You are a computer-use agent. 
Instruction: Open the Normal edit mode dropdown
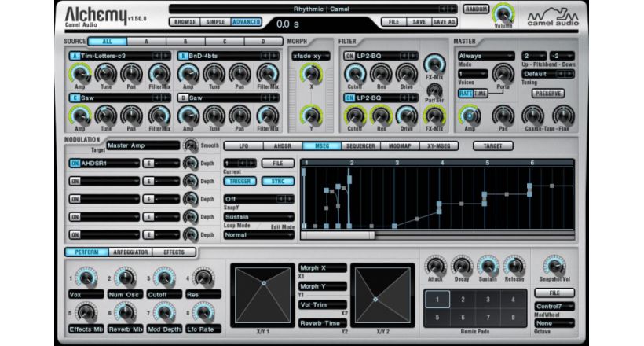click(258, 235)
